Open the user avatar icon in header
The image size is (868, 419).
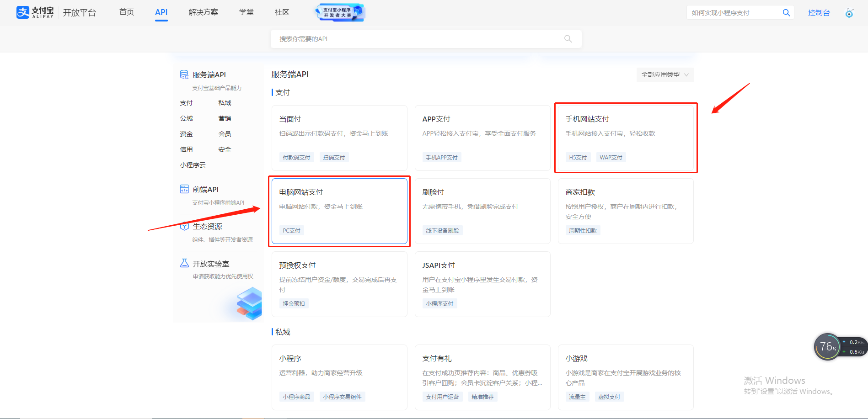click(x=849, y=13)
